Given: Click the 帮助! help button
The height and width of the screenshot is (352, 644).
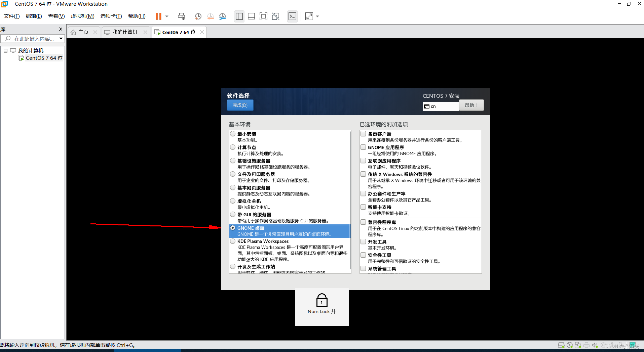Looking at the screenshot, I should (471, 105).
